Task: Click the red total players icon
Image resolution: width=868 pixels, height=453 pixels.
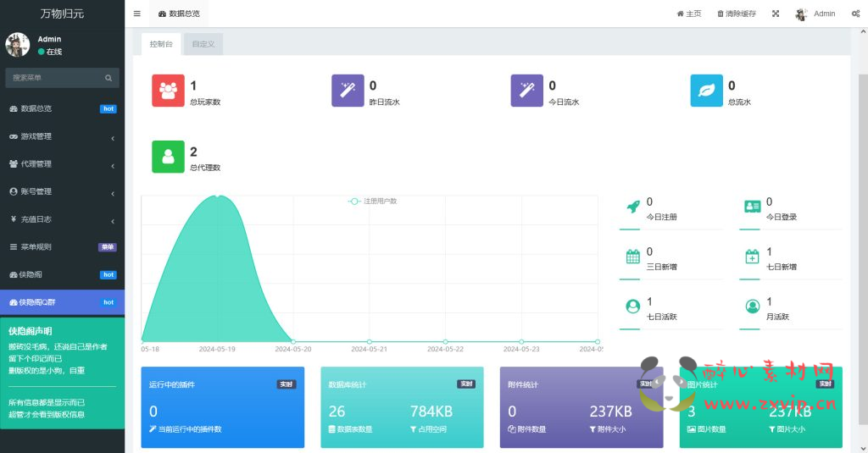Action: pos(168,91)
